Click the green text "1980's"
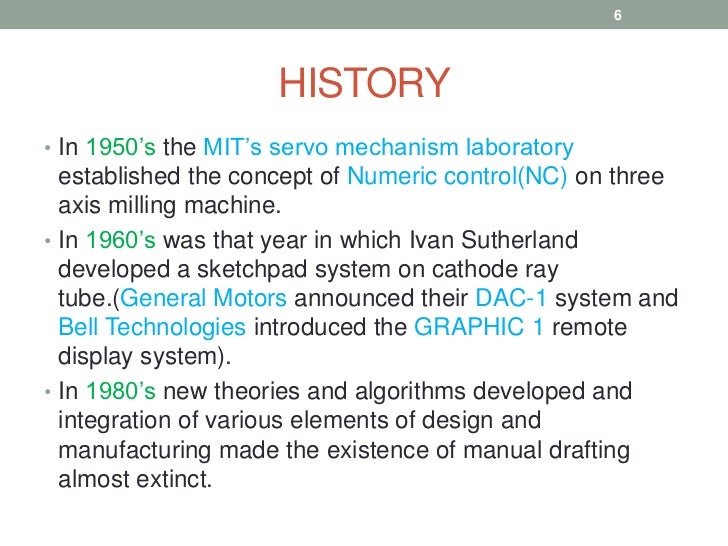 click(121, 391)
